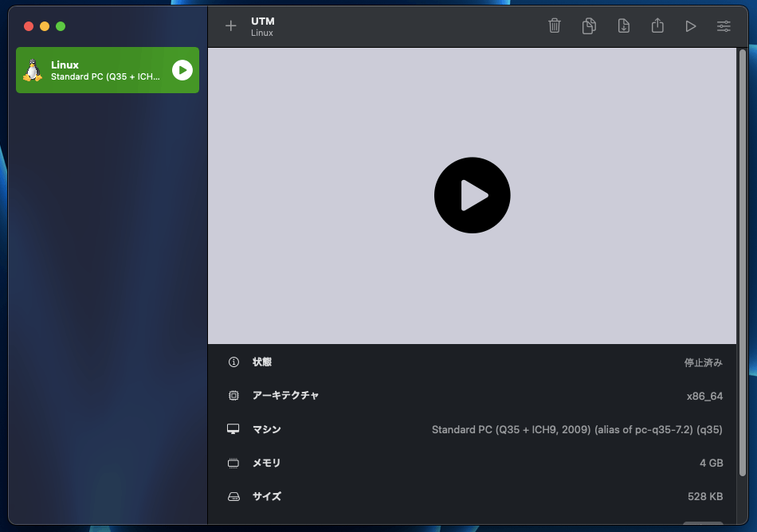Delete the VM with the trash icon
The height and width of the screenshot is (532, 757).
(x=555, y=25)
